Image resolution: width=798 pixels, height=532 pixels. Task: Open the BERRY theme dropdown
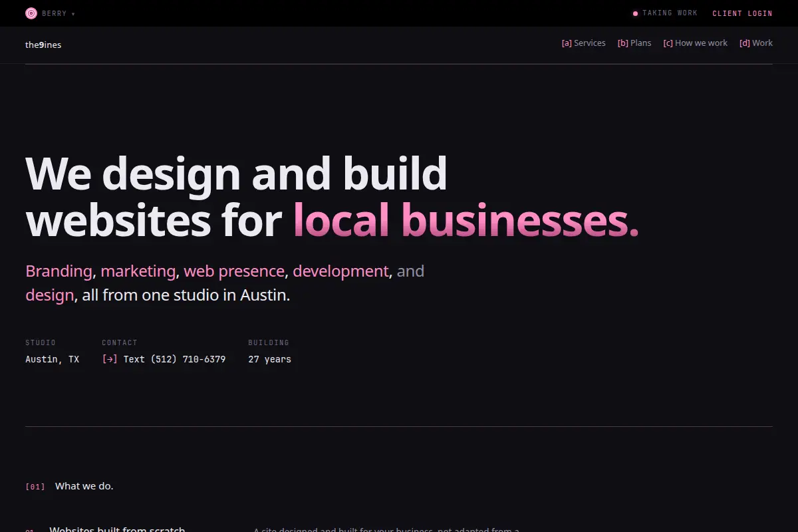click(x=58, y=13)
